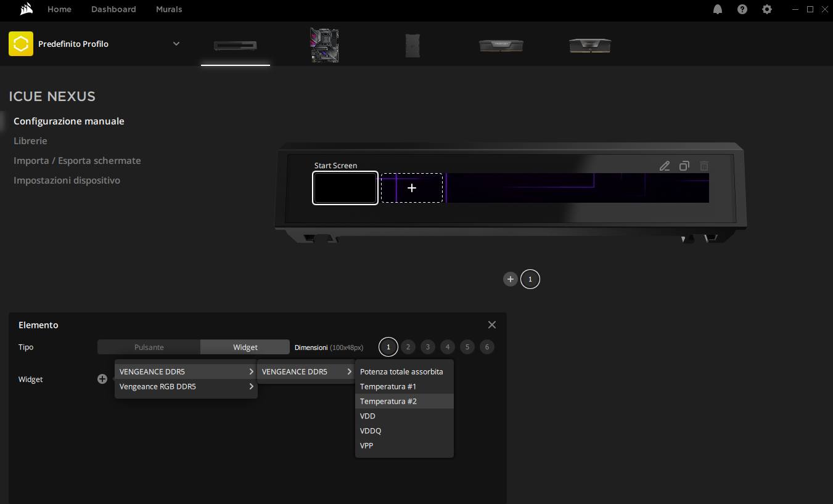Screen dimensions: 833x504
Task: Open Impostazioni dispositivo section
Action: coord(67,181)
